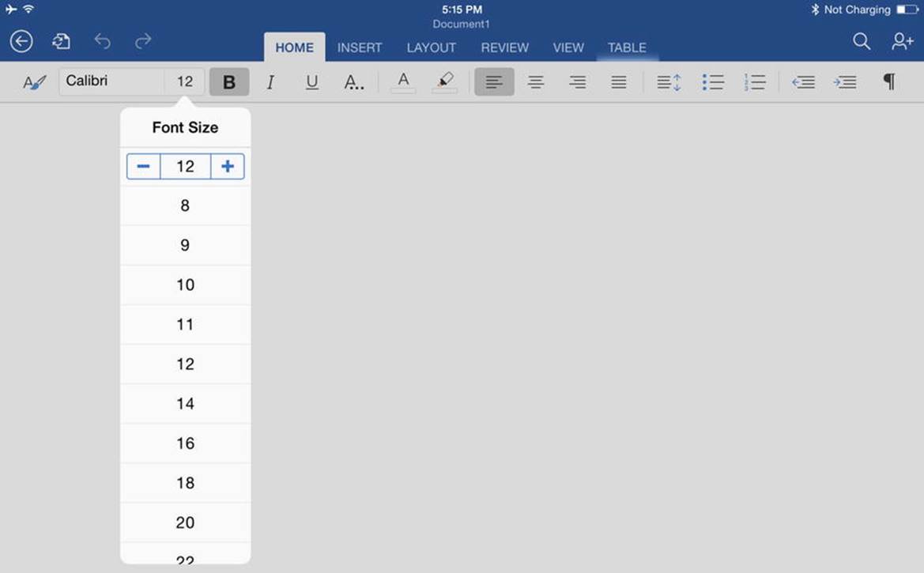924x573 pixels.
Task: Open the line spacing options
Action: pyautogui.click(x=669, y=82)
